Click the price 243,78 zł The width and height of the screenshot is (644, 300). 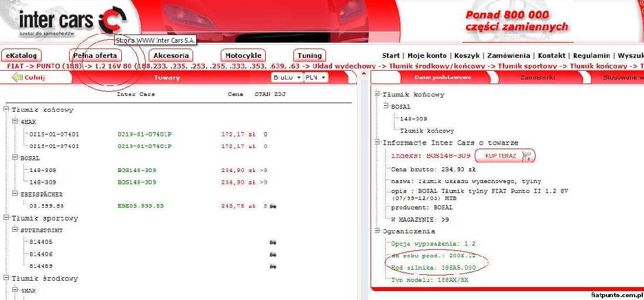click(238, 206)
